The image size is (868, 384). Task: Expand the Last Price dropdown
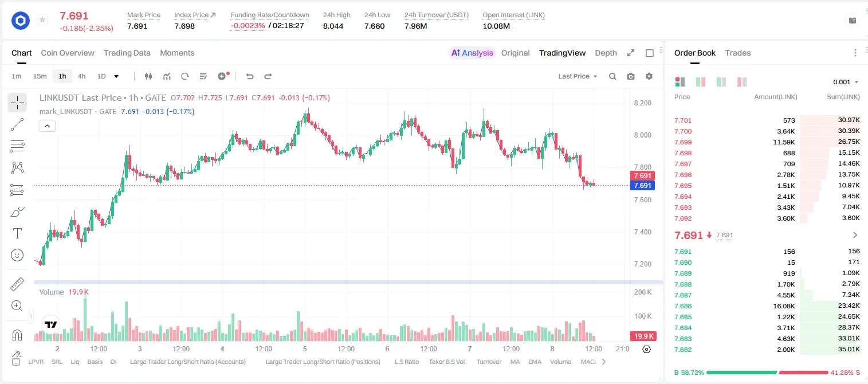tap(578, 76)
